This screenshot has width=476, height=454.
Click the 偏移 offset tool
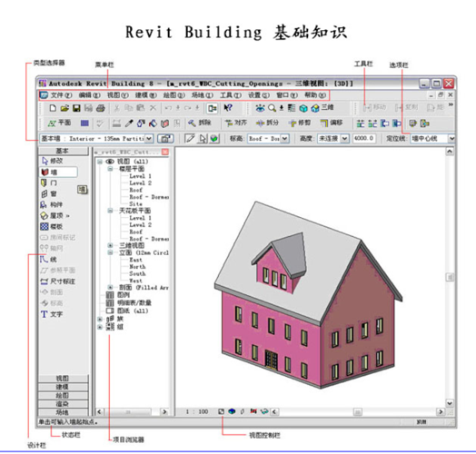point(332,123)
